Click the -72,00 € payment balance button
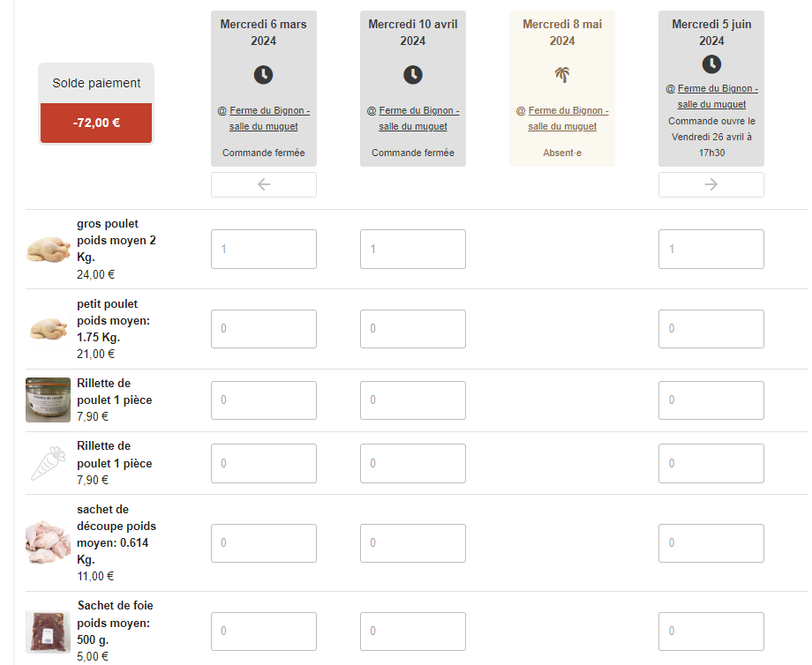Image resolution: width=812 pixels, height=665 pixels. tap(96, 123)
